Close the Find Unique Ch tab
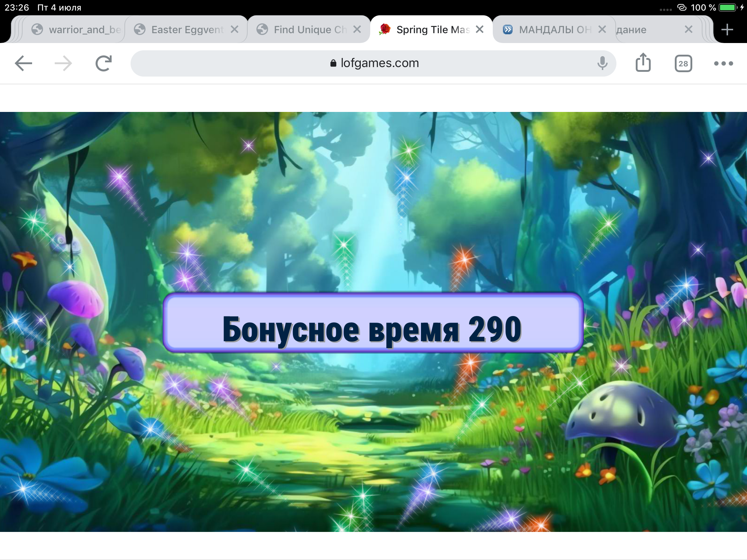This screenshot has height=560, width=747. [357, 30]
